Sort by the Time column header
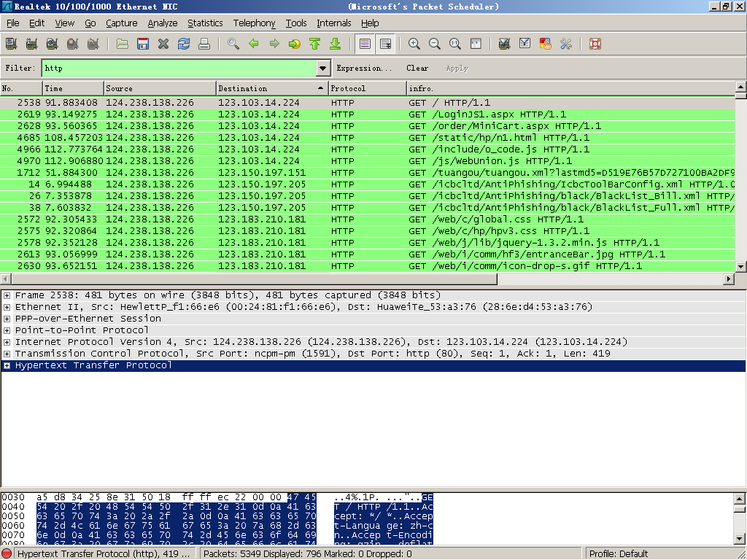 tap(74, 88)
